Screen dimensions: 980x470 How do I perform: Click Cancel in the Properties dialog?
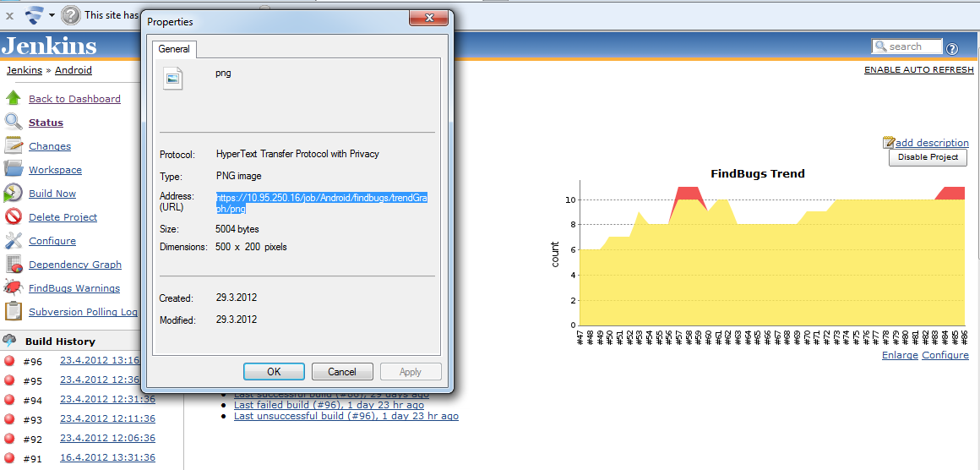[x=342, y=371]
